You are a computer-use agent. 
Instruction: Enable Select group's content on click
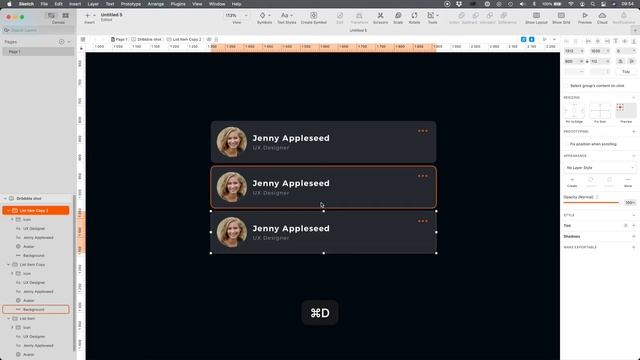566,86
